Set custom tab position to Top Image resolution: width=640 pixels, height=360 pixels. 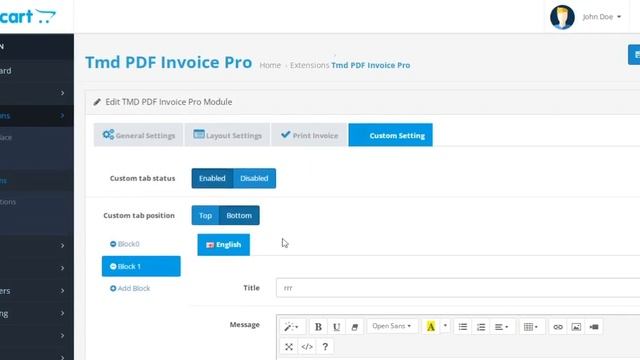coord(205,216)
